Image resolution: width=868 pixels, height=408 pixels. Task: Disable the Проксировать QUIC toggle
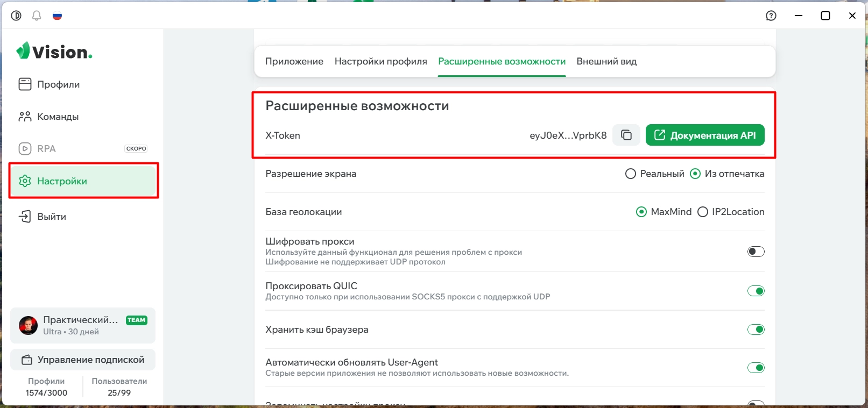[756, 291]
